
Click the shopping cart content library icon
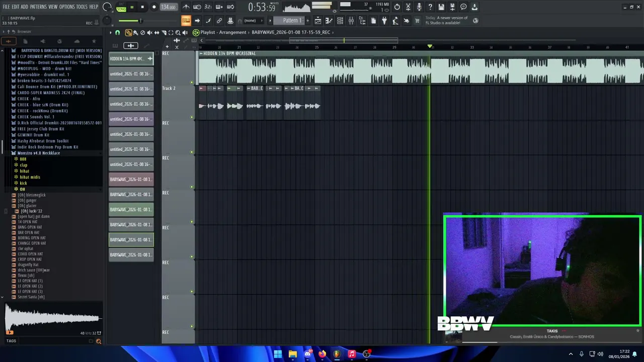coord(417,21)
